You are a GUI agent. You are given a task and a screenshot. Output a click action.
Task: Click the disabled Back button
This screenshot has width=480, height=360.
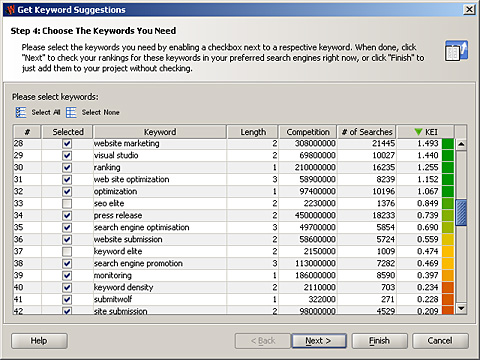tap(263, 341)
